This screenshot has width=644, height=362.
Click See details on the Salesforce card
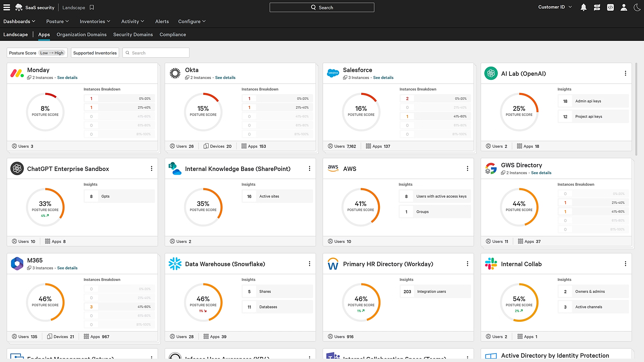383,77
